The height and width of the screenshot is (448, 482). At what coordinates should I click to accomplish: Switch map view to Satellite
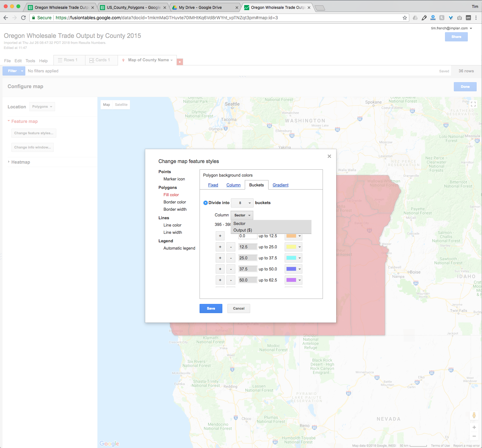[121, 105]
